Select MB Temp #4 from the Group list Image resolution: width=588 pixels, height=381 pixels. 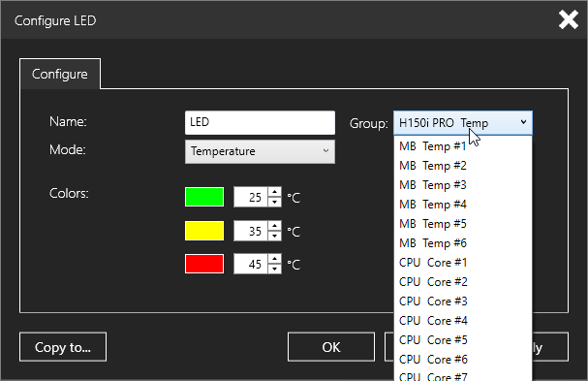[x=463, y=205]
